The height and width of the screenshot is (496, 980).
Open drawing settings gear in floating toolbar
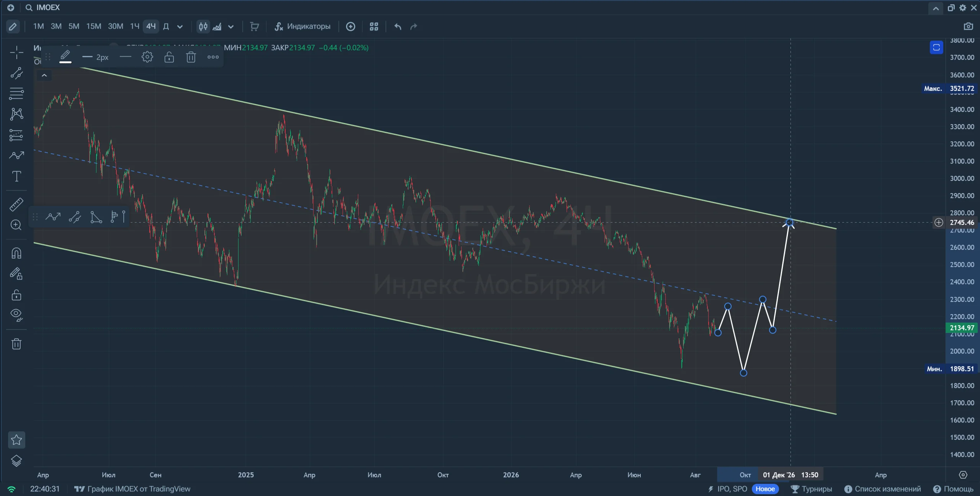coord(147,57)
